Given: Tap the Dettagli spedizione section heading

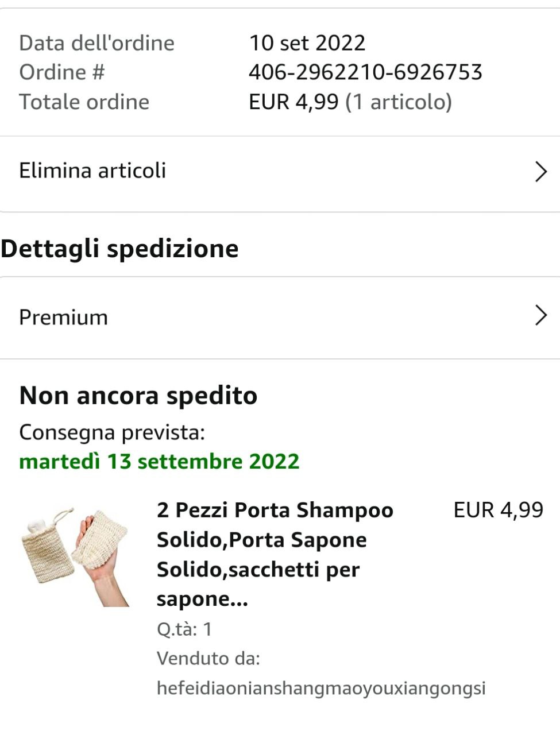Looking at the screenshot, I should pos(119,249).
